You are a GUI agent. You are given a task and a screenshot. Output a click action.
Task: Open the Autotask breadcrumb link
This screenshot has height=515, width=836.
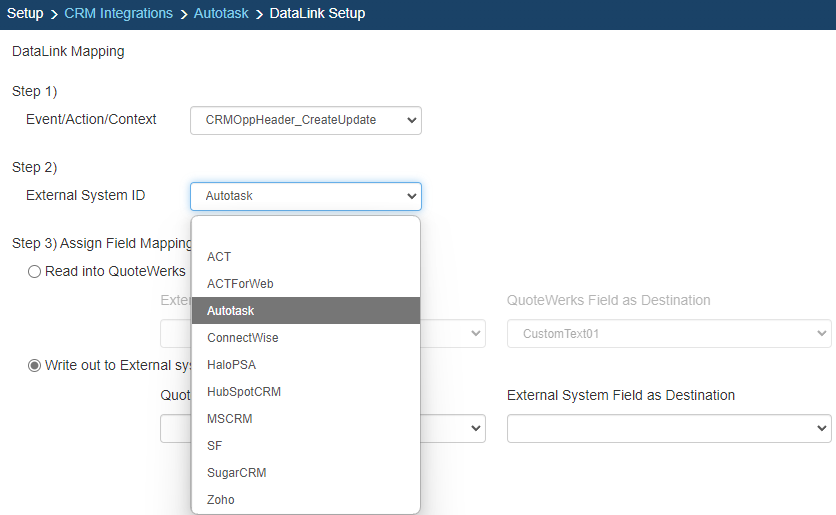(221, 14)
